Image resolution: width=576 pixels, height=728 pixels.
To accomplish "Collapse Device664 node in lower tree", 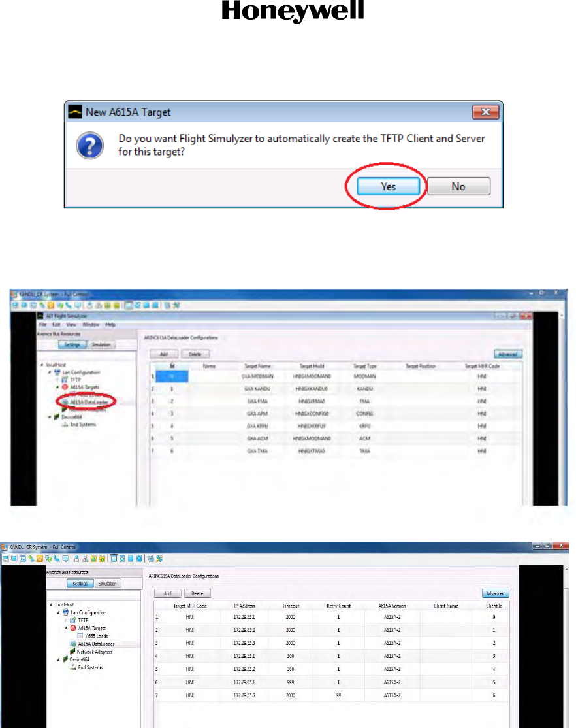I will (x=59, y=659).
